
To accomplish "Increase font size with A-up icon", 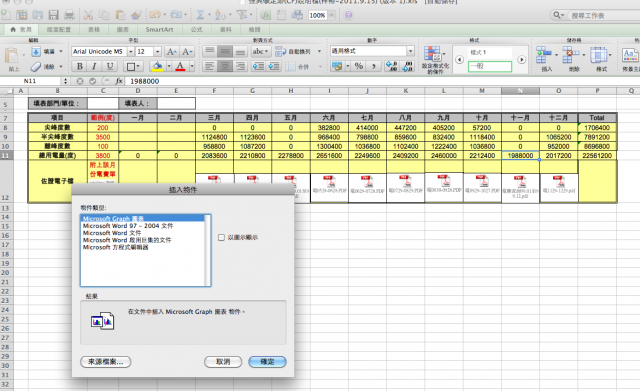I will click(171, 51).
